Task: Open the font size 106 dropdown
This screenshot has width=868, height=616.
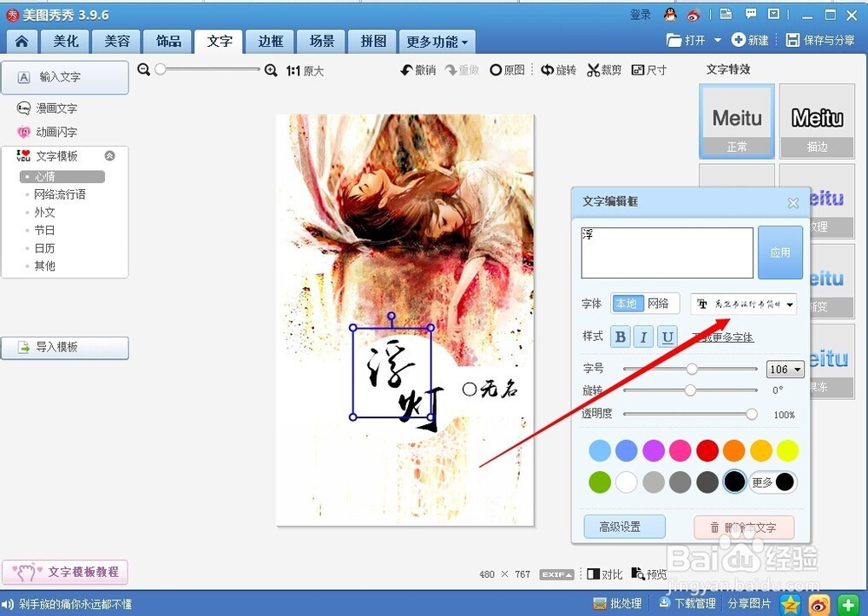Action: pyautogui.click(x=785, y=369)
